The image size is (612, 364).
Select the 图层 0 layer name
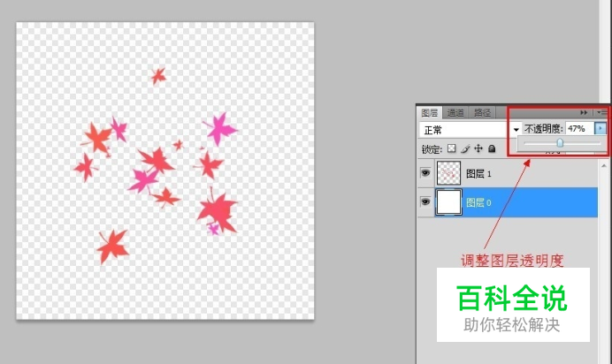478,202
